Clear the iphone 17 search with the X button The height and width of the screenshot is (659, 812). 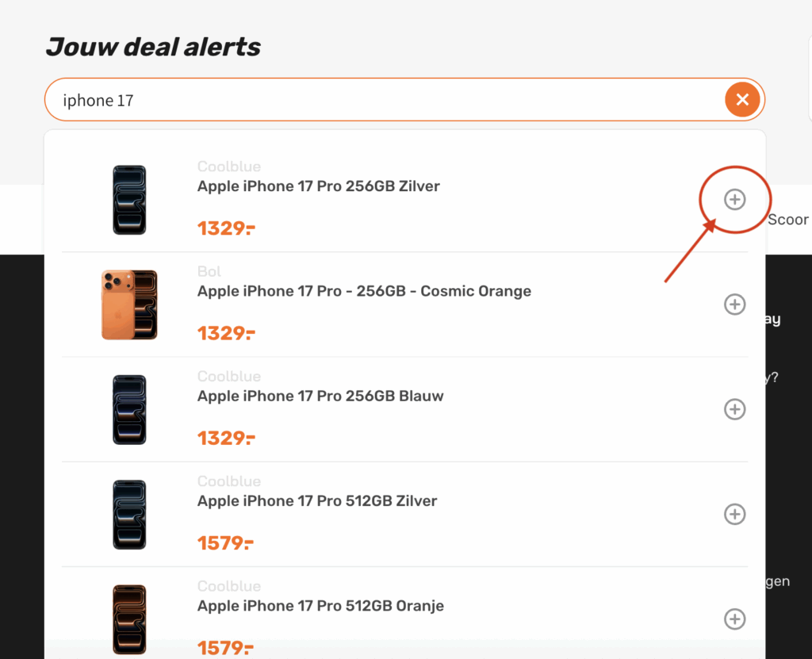tap(742, 99)
